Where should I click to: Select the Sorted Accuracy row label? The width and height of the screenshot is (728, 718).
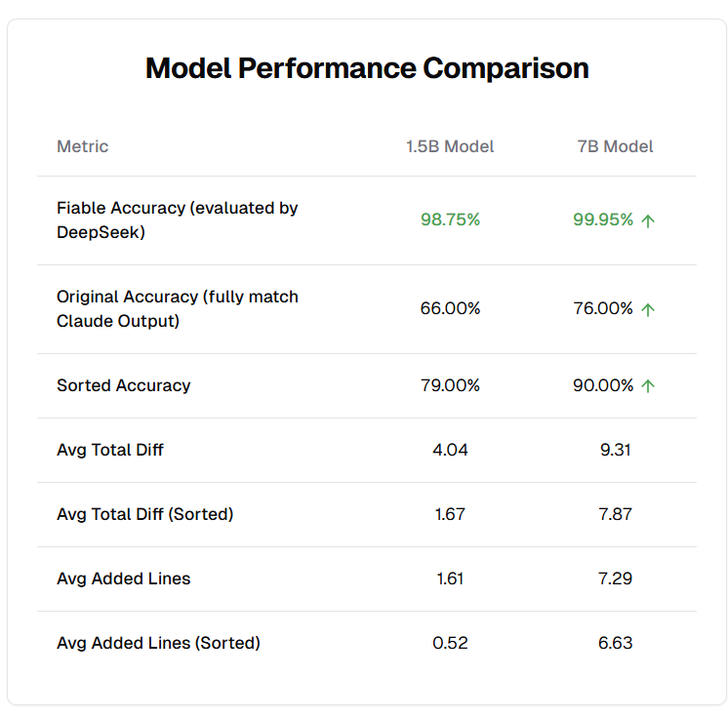coord(124,385)
